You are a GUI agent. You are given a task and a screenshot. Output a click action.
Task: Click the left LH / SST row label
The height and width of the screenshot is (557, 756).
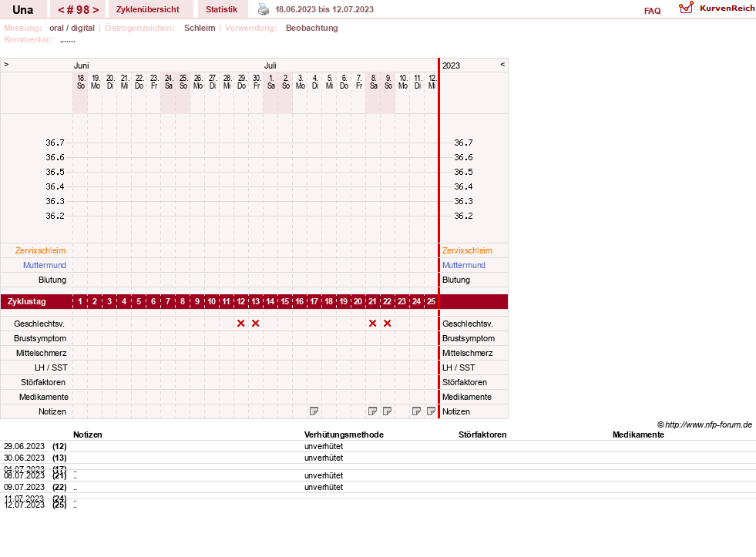51,367
